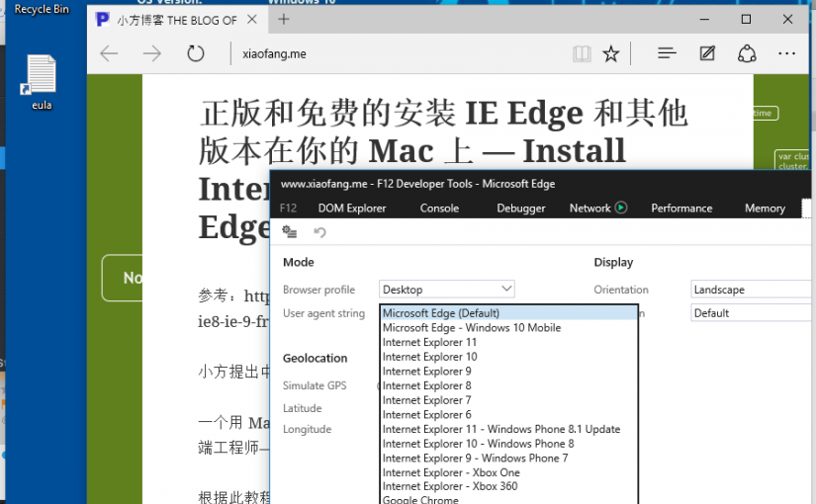This screenshot has width=816, height=504.
Task: Expand the Browser profile Desktop dropdown
Action: coord(447,290)
